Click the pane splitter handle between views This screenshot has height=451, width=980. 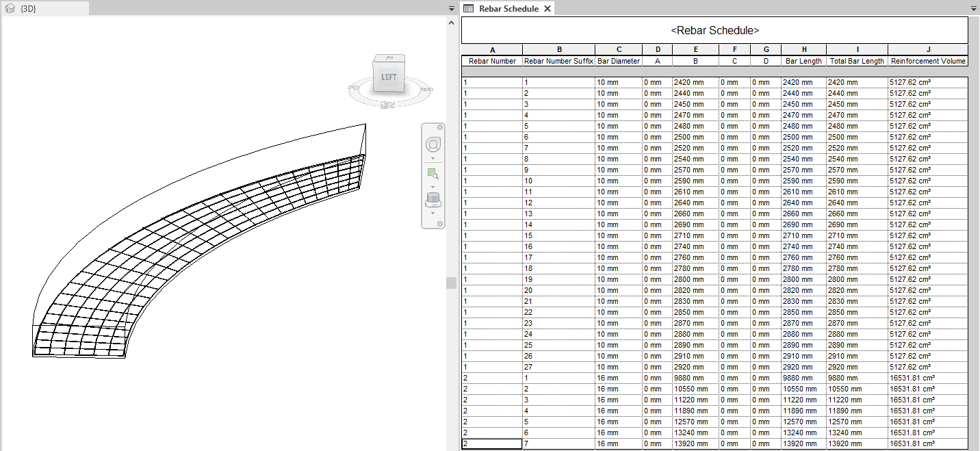pyautogui.click(x=451, y=283)
